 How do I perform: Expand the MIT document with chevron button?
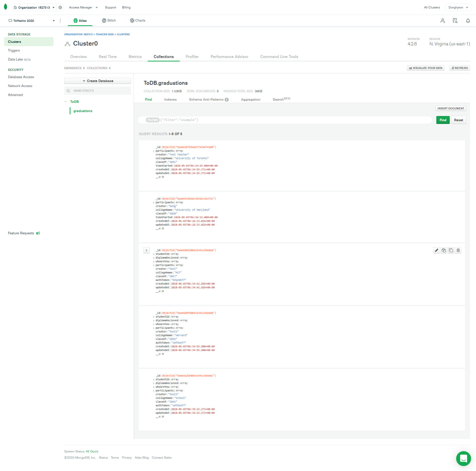click(x=147, y=250)
